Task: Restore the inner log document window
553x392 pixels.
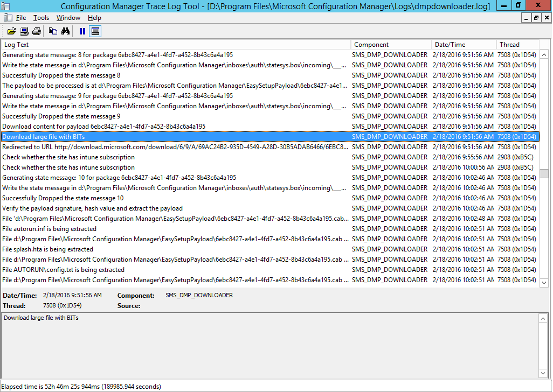Action: click(536, 18)
